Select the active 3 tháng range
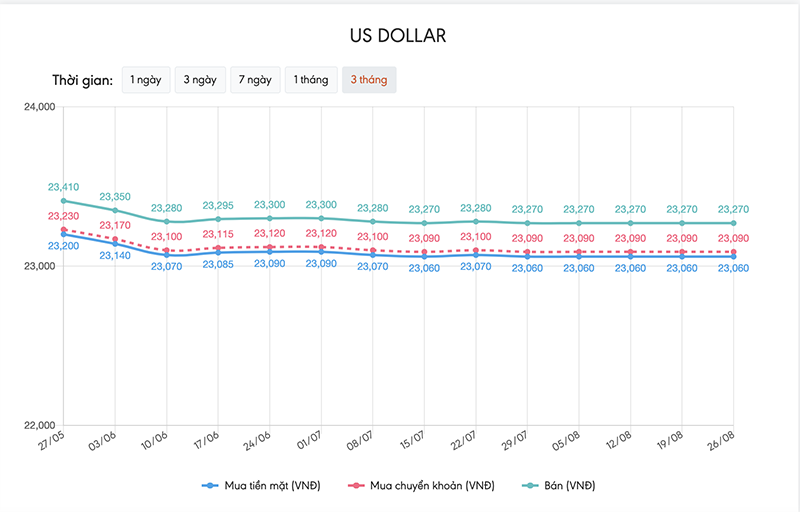 (368, 80)
